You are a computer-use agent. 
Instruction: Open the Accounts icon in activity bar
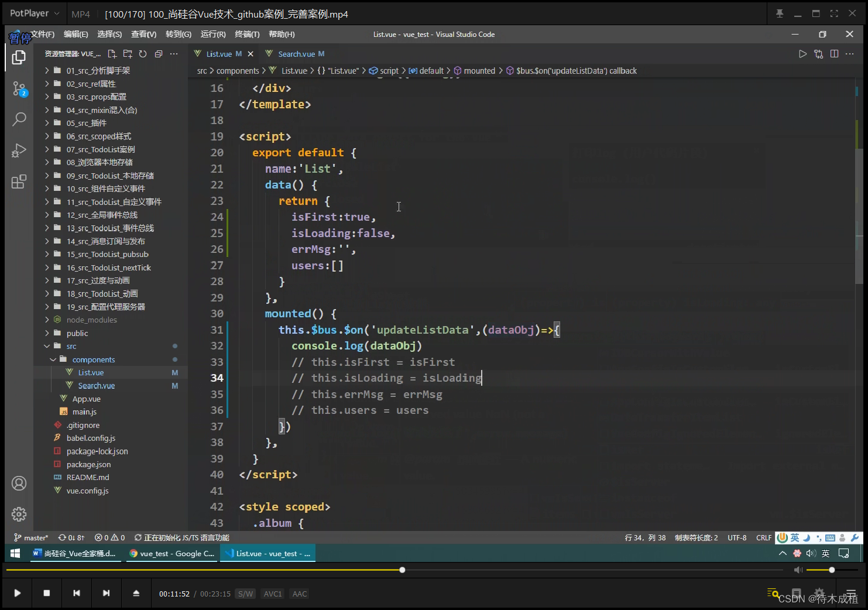pyautogui.click(x=19, y=483)
